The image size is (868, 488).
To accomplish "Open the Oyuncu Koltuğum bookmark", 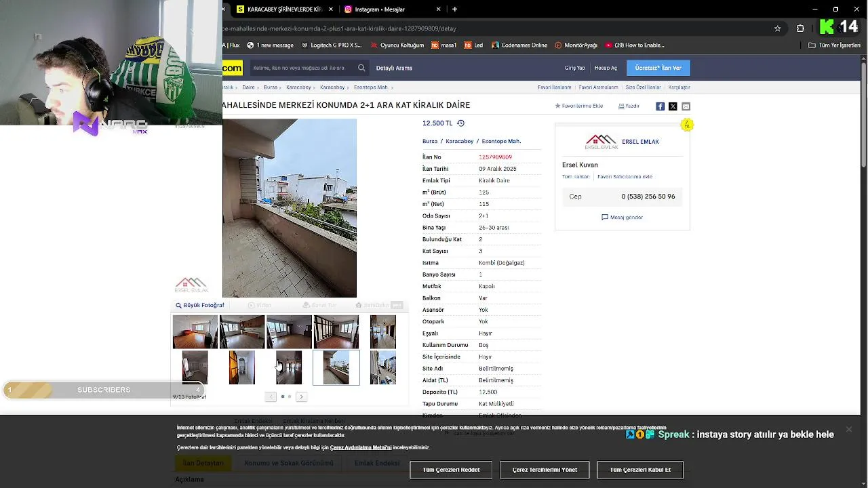I will 397,45.
